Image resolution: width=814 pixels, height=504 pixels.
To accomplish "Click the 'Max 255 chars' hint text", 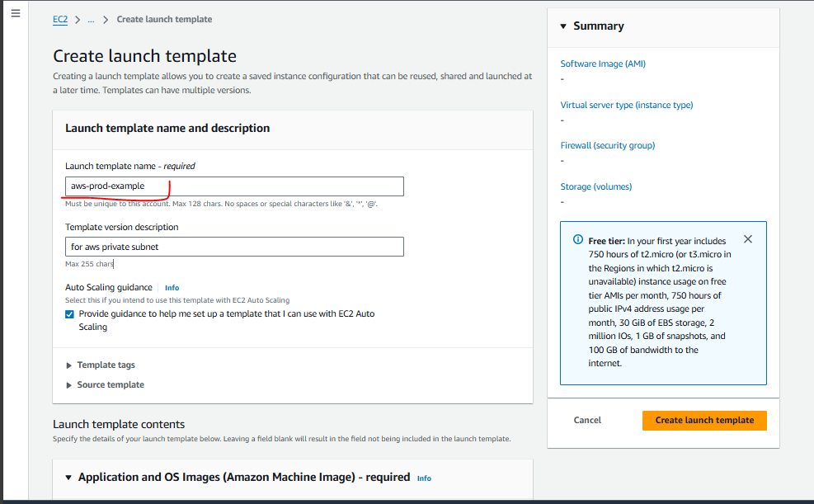I will tap(89, 264).
